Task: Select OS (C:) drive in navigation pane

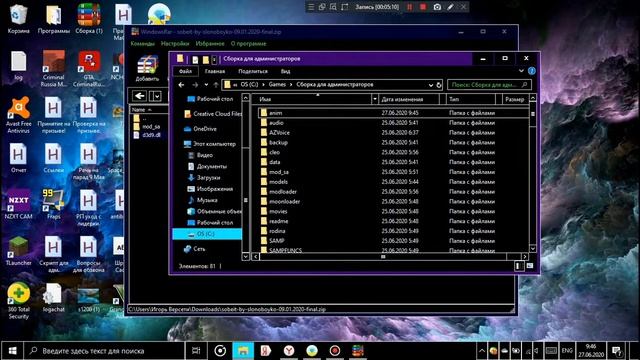Action: pyautogui.click(x=207, y=234)
